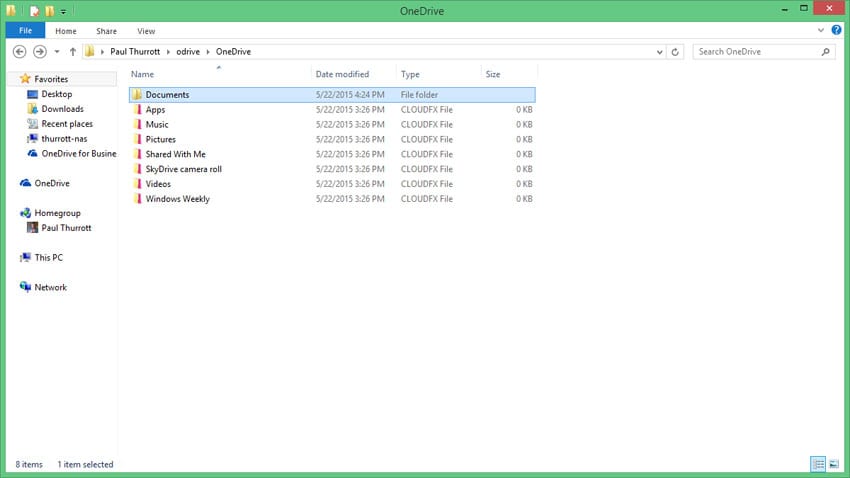Click odrive in the address path
This screenshot has height=478, width=850.
tap(188, 51)
